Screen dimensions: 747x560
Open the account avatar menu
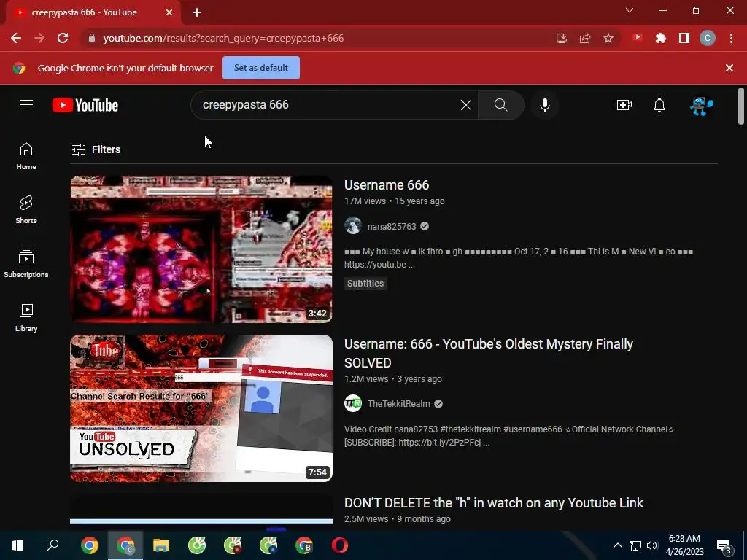(x=702, y=105)
